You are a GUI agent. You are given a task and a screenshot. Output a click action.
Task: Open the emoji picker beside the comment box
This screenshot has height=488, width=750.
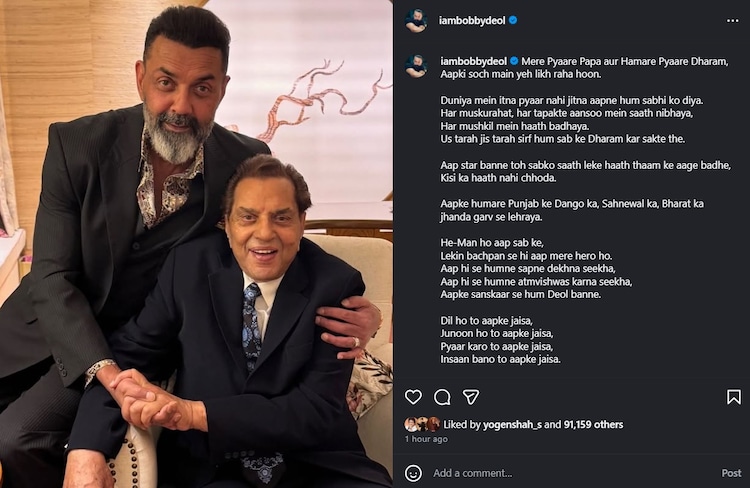point(413,473)
